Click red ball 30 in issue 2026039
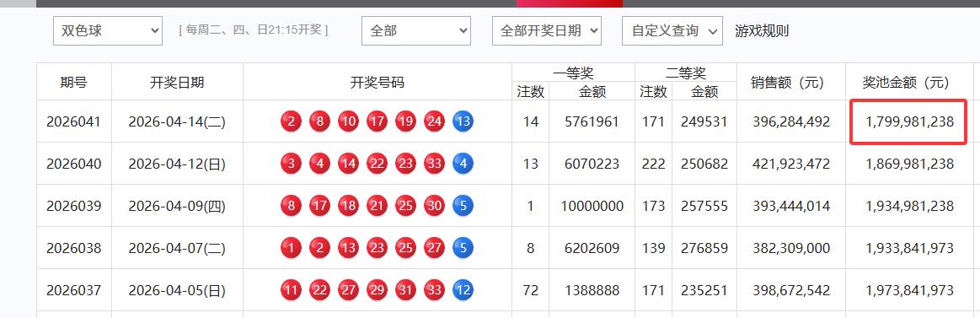Screen dimensions: 980x318 [x=434, y=206]
